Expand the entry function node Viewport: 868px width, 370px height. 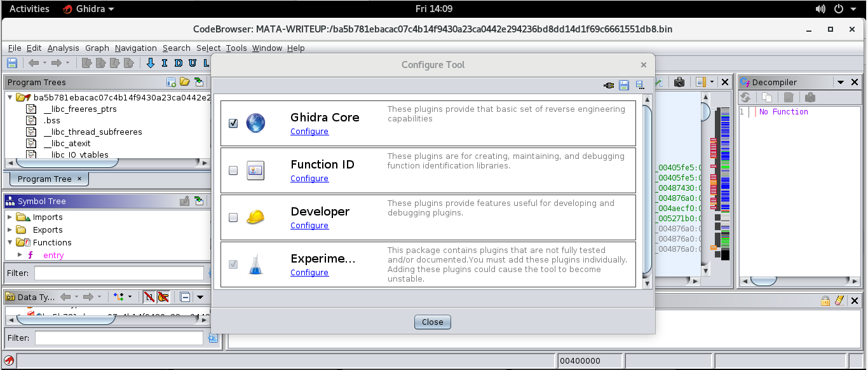click(20, 255)
